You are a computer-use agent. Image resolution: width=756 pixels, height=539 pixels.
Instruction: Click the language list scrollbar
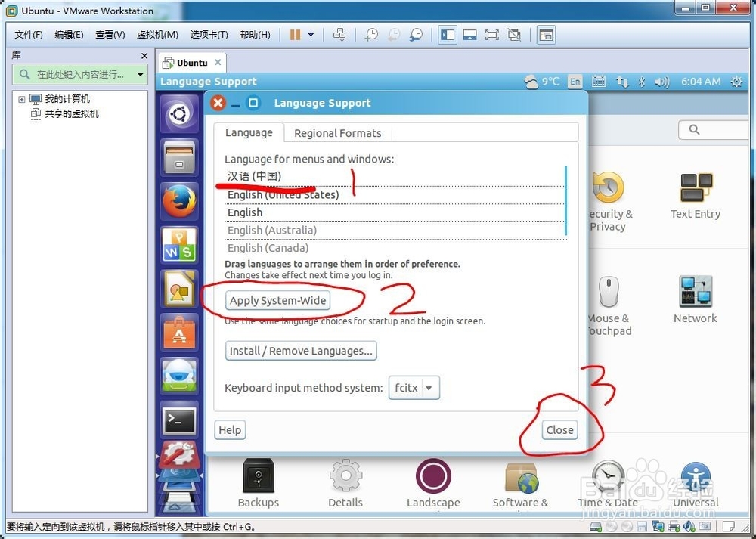click(565, 201)
